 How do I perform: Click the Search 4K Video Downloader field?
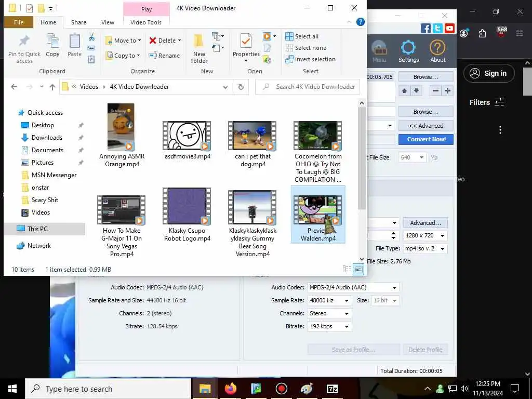click(308, 87)
